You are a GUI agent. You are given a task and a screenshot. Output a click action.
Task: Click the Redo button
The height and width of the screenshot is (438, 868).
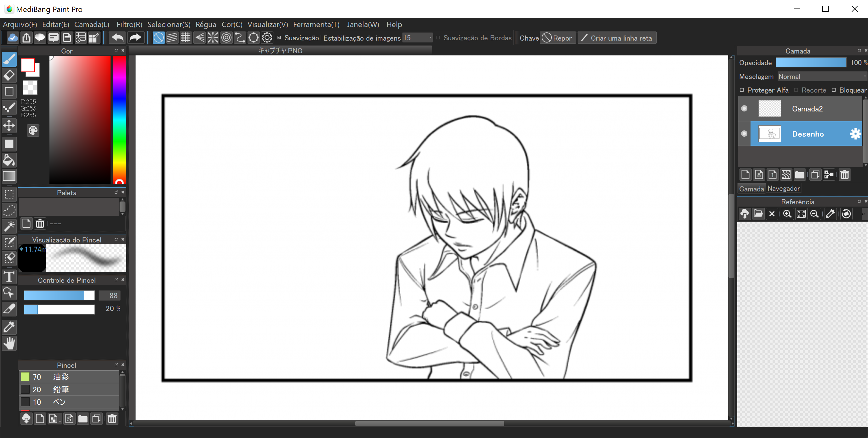pyautogui.click(x=135, y=38)
